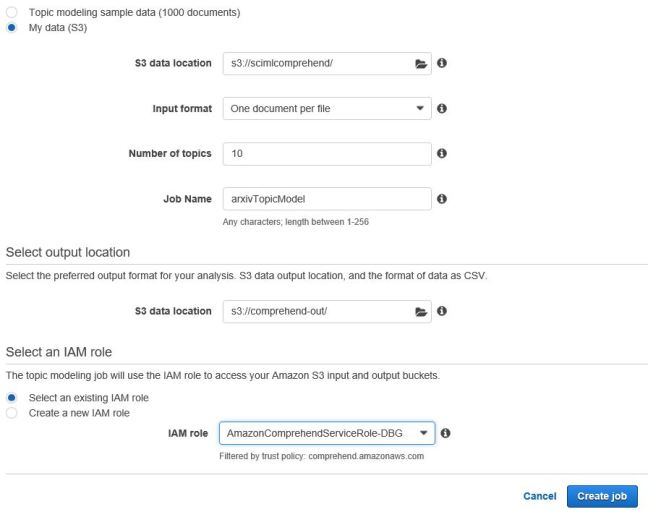The height and width of the screenshot is (517, 648).
Task: Select Topic modeling sample data option
Action: (11, 11)
